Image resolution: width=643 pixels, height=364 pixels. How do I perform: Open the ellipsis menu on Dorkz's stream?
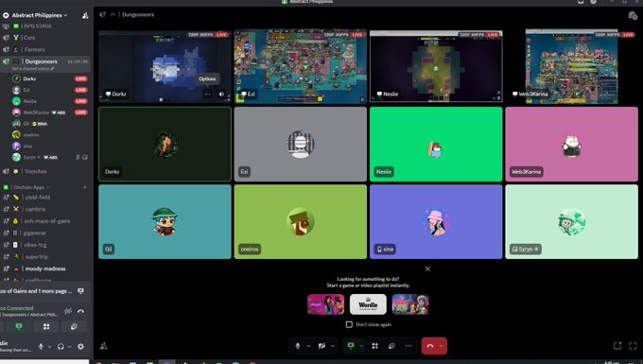click(207, 95)
